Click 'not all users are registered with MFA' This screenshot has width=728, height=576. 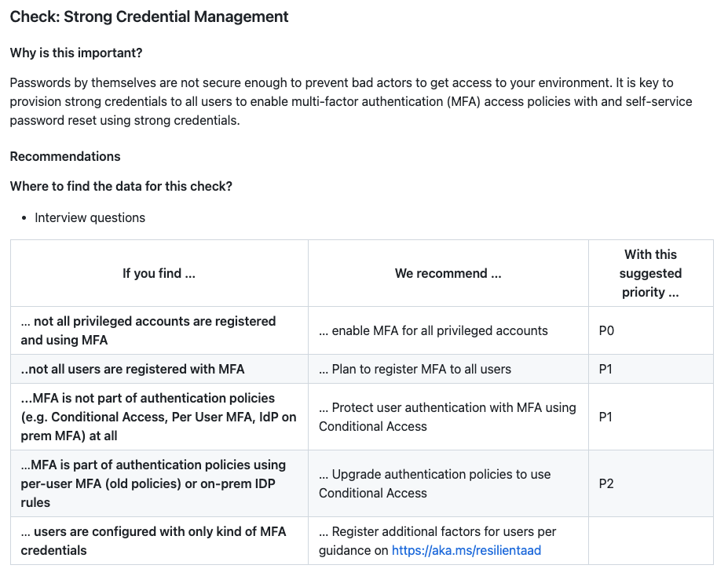[133, 369]
